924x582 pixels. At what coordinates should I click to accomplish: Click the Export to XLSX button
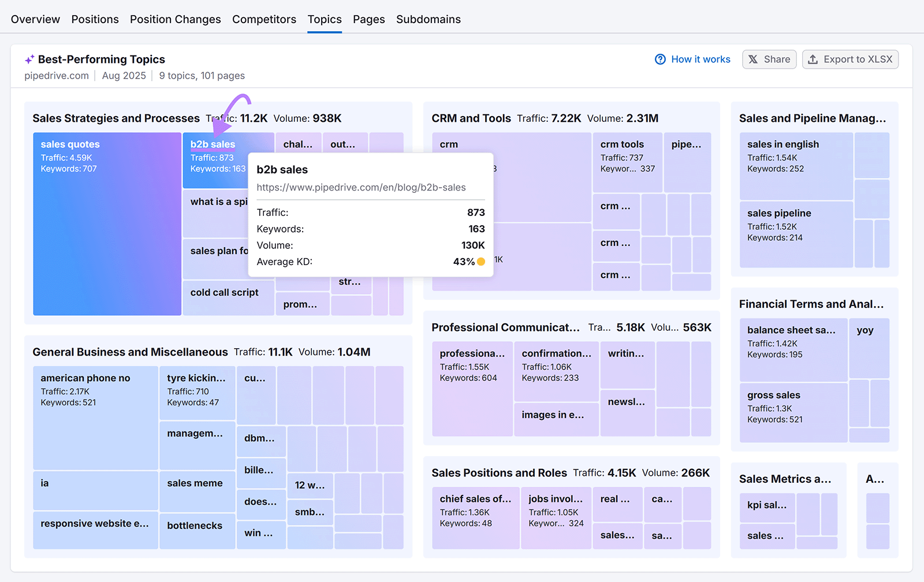coord(850,59)
